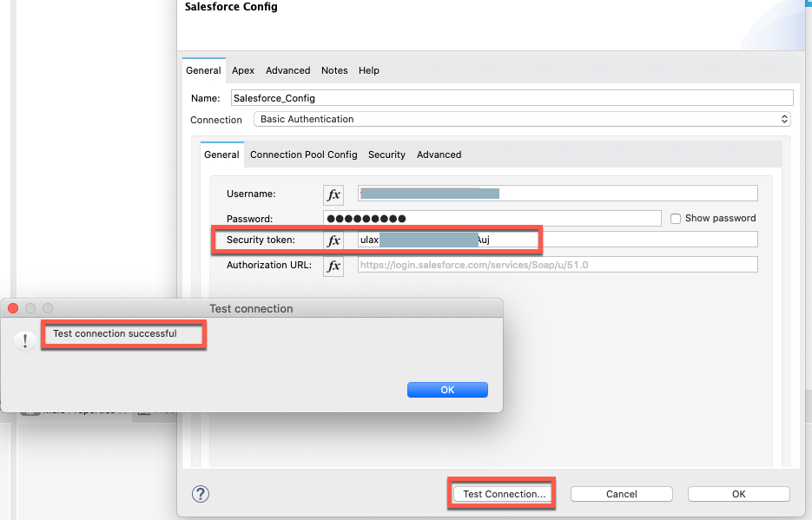Focus the Password input field
812x520 pixels.
pyautogui.click(x=492, y=219)
